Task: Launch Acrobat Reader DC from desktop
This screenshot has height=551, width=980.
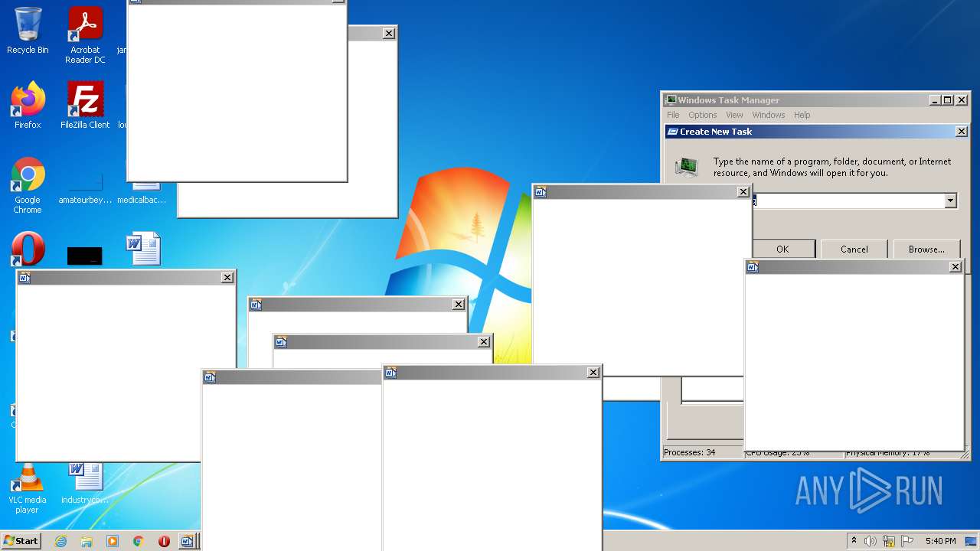Action: pyautogui.click(x=85, y=34)
